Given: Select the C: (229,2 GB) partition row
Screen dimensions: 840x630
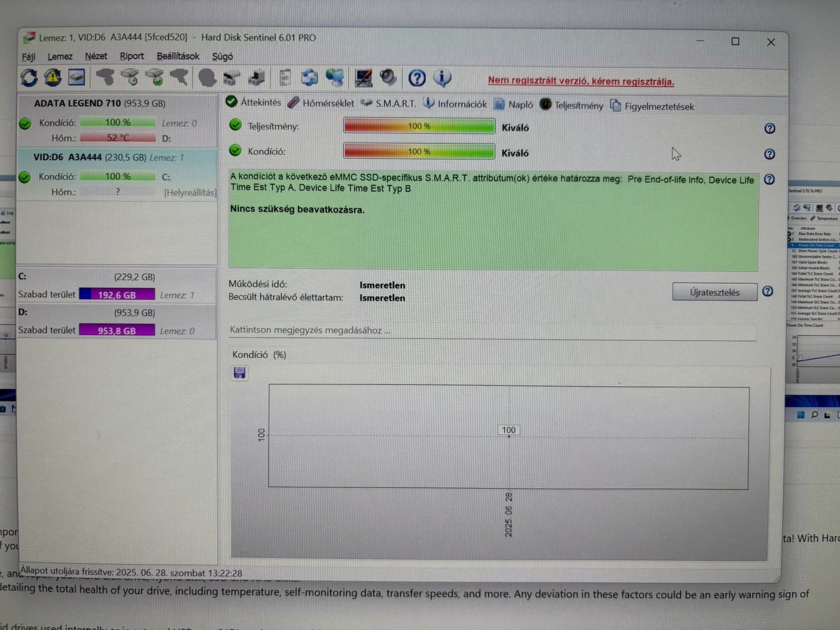Looking at the screenshot, I should pyautogui.click(x=118, y=286).
